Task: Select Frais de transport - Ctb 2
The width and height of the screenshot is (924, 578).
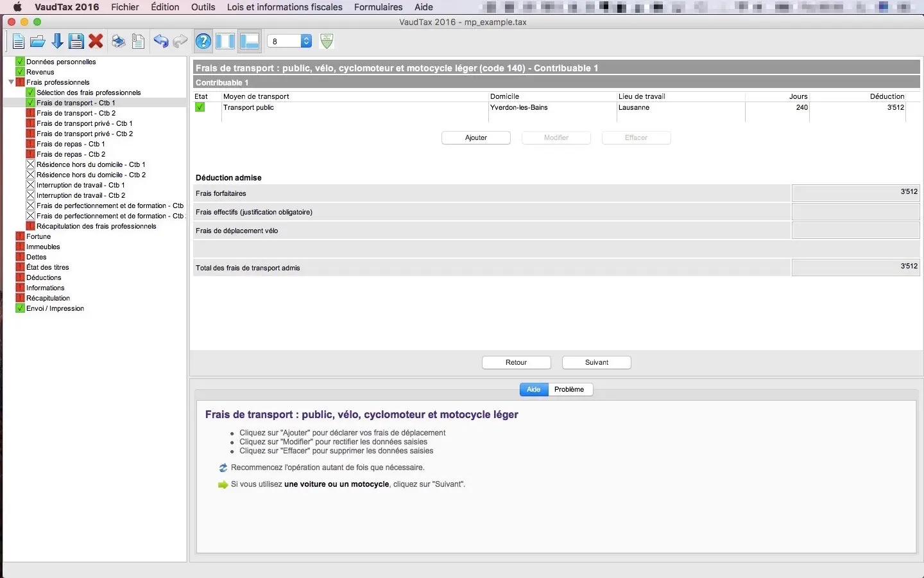Action: click(x=76, y=113)
